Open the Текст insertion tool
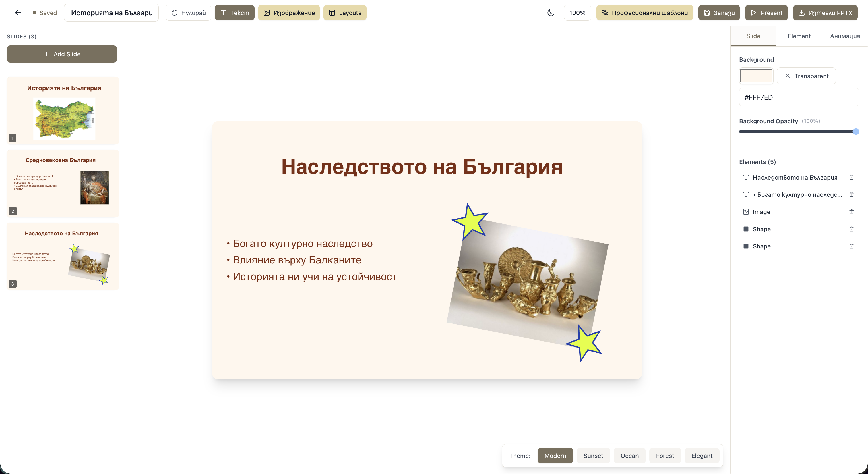This screenshot has width=868, height=474. pos(235,12)
